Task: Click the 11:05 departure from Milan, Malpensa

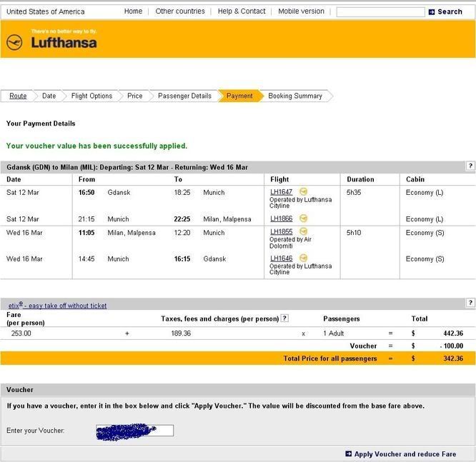Action: point(86,233)
